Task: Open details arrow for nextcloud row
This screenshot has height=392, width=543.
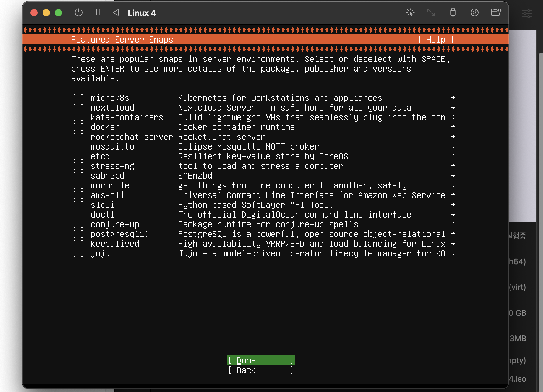Action: [x=453, y=107]
